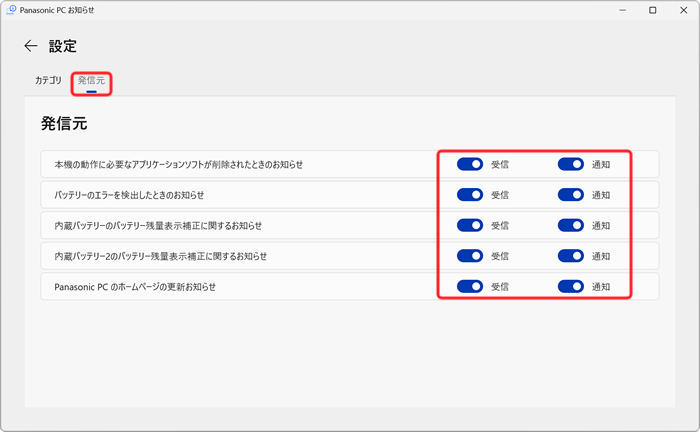Turn off 受信 for 内蔵バッテリー残量表示補正 notice
The width and height of the screenshot is (700, 432).
[470, 225]
